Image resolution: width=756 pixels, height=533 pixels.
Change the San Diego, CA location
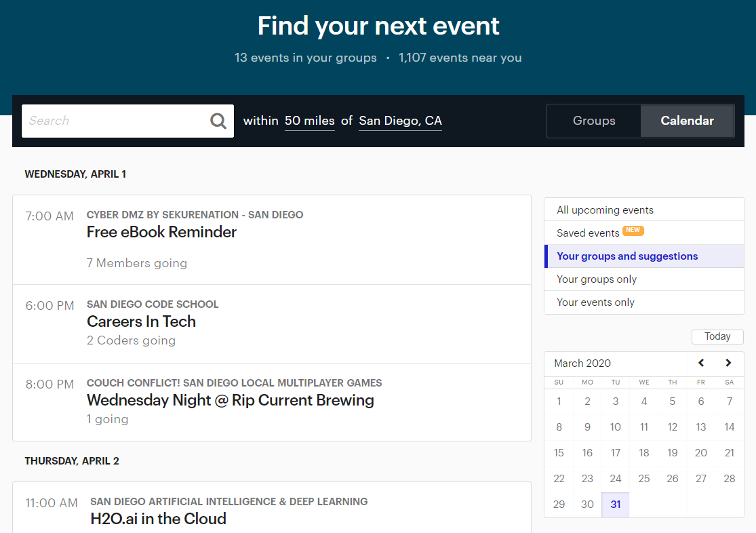(400, 121)
